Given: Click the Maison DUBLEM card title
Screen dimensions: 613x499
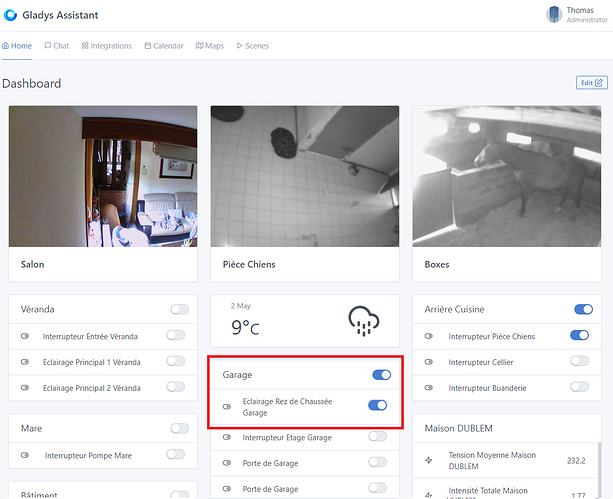Looking at the screenshot, I should click(x=459, y=428).
